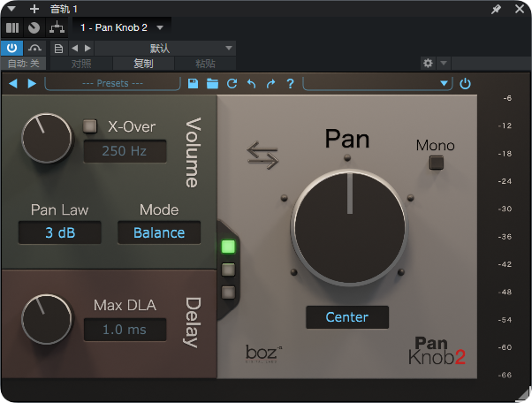Click the Pan Knob 2 logo

click(x=437, y=351)
